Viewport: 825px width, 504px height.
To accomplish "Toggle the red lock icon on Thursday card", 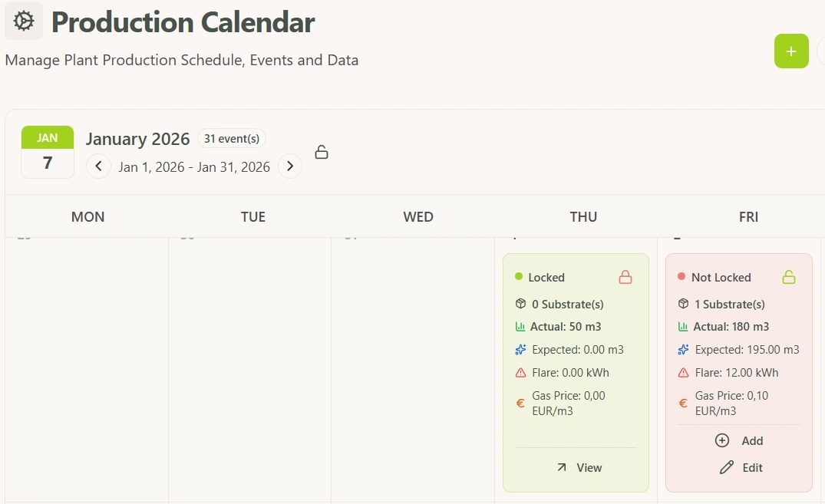I will (x=625, y=277).
